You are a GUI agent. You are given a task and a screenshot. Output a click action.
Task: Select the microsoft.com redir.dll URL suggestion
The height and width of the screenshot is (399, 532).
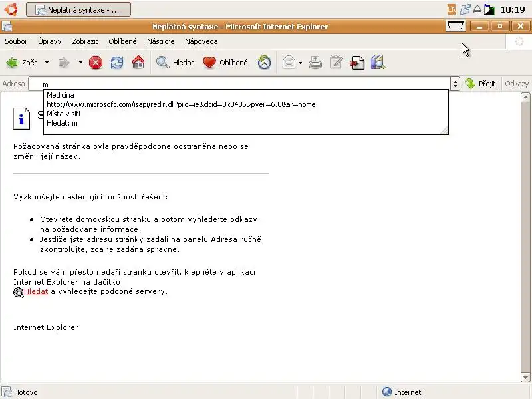tap(246, 104)
